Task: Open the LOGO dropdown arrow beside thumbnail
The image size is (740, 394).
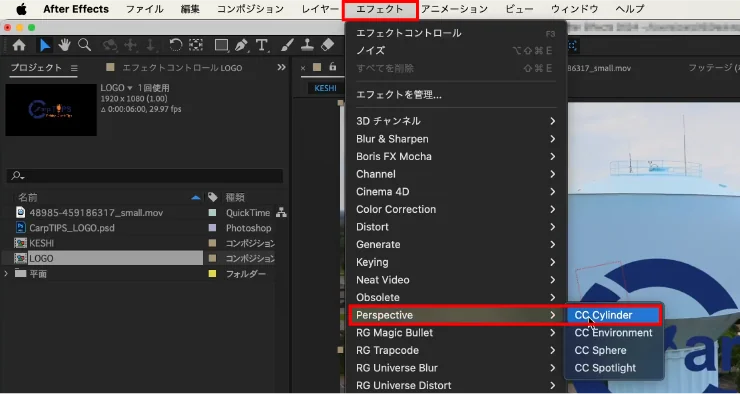Action: tap(130, 88)
